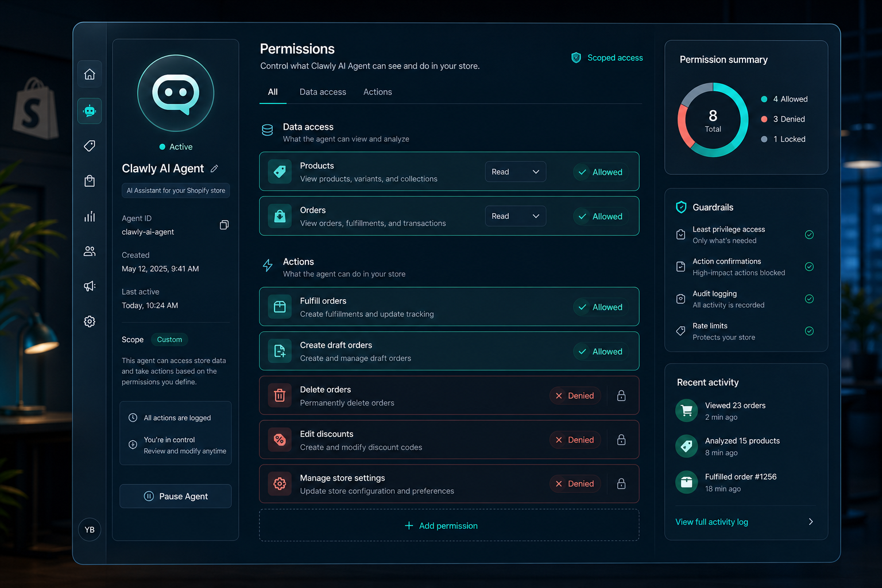Click the red Denied legend dot
The image size is (882, 588).
[764, 119]
